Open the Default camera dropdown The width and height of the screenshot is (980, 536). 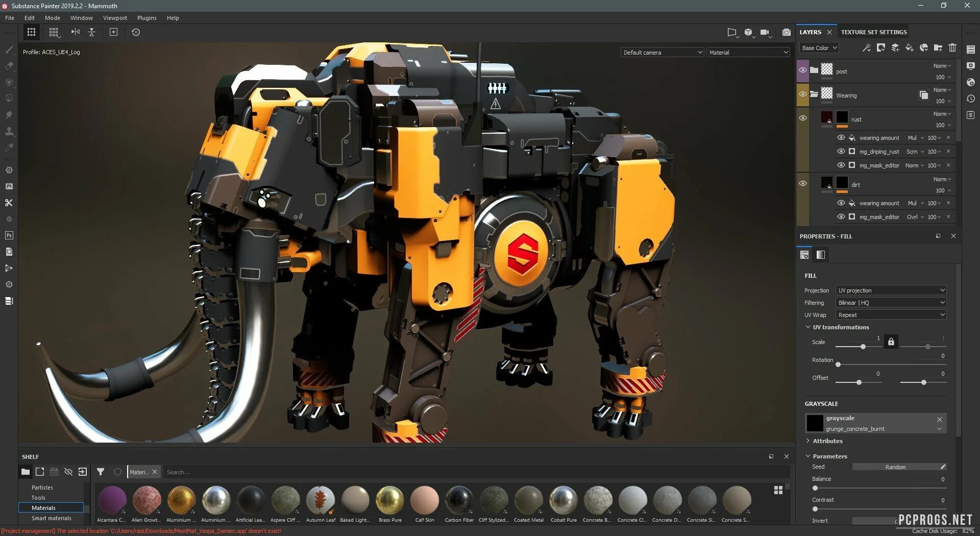[661, 52]
